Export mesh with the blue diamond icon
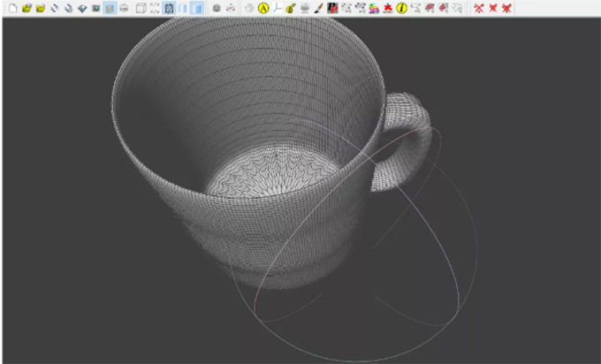The image size is (601, 364). click(82, 8)
